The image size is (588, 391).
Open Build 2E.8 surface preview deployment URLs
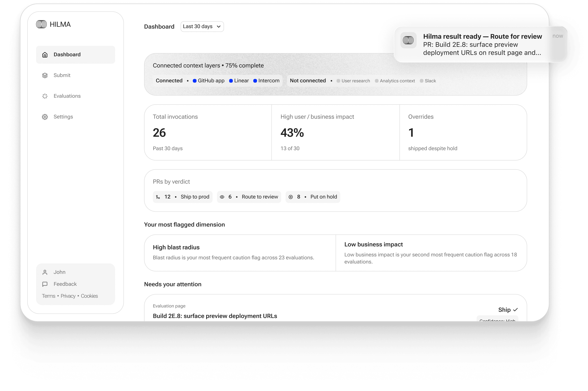[x=215, y=316]
